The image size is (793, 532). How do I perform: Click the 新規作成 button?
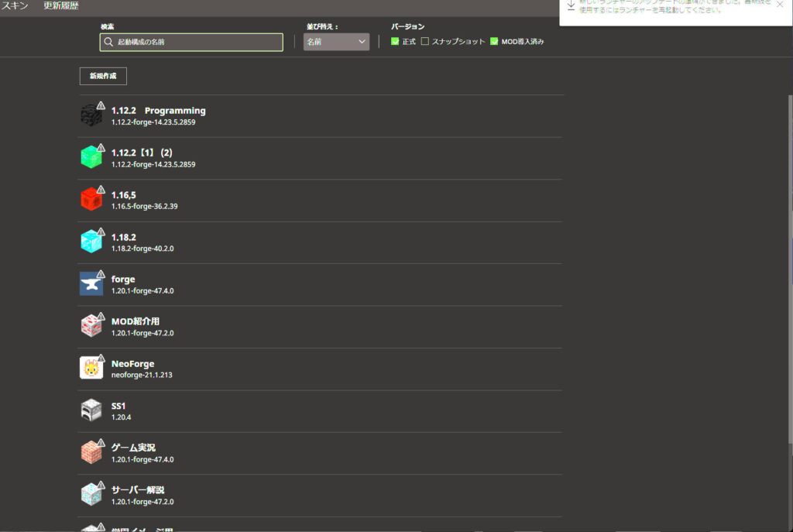(103, 76)
